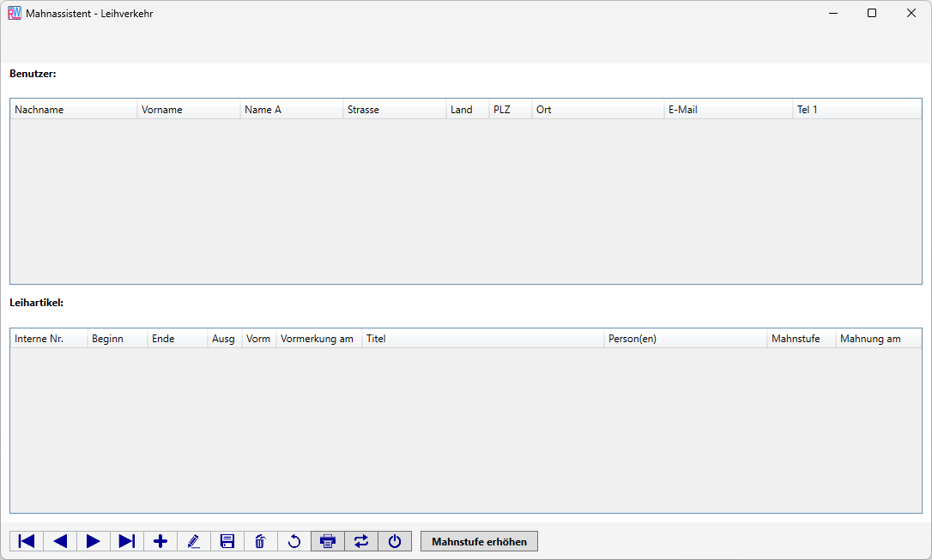This screenshot has height=560, width=932.
Task: Click the PLZ column header
Action: (511, 109)
